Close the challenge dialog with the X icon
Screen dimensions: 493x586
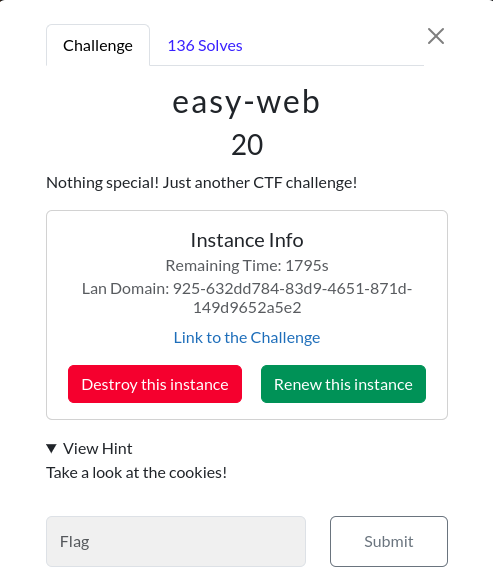point(436,36)
